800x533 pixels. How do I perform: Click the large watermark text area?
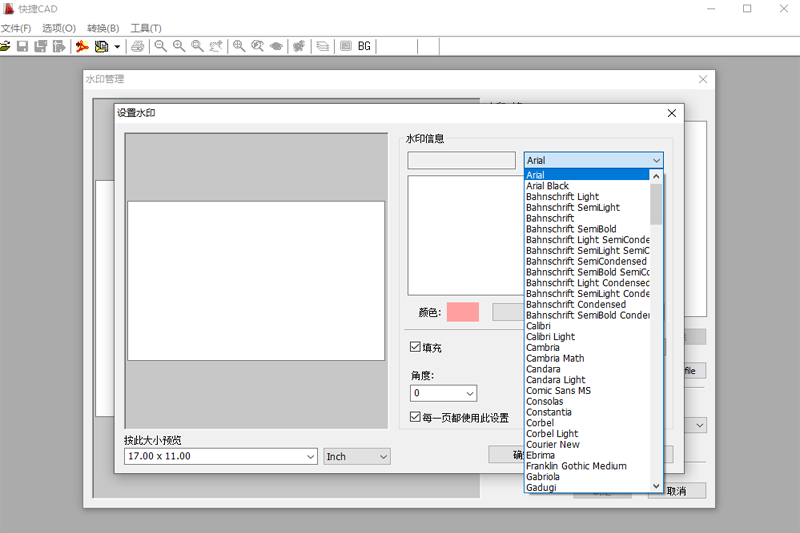465,235
